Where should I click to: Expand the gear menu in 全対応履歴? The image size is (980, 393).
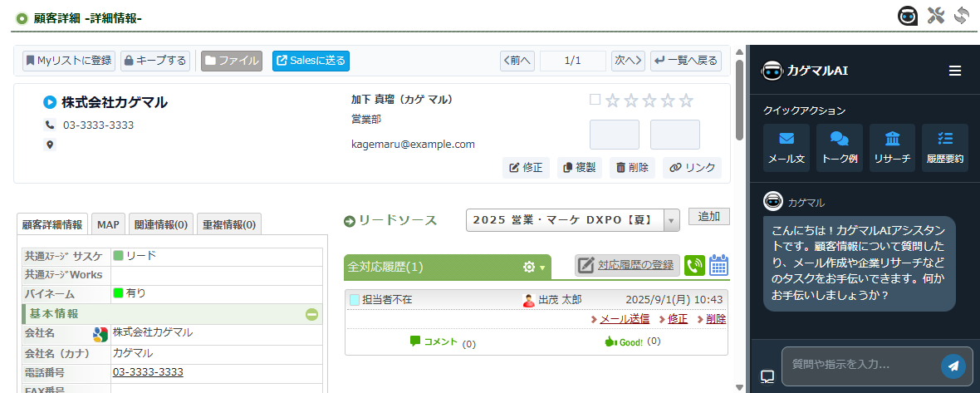(534, 267)
